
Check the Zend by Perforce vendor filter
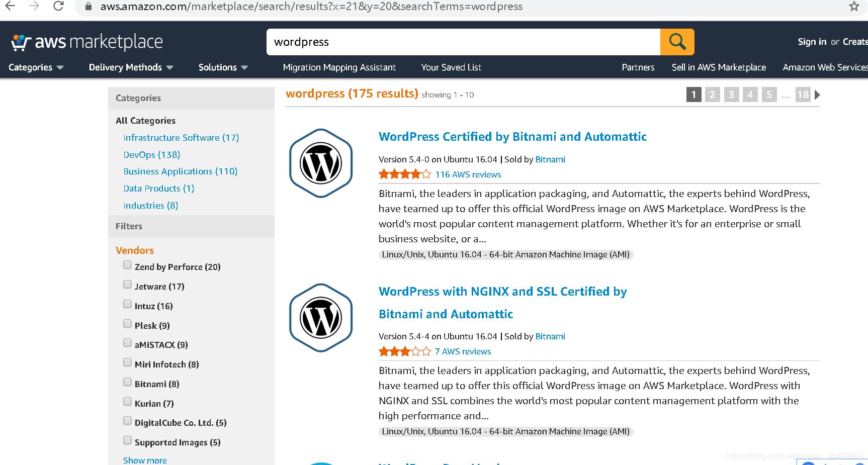click(x=127, y=265)
